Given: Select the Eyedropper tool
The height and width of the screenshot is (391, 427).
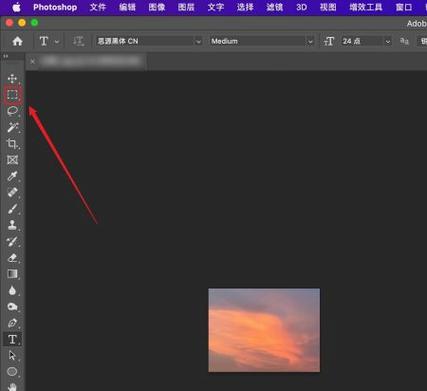Looking at the screenshot, I should (12, 176).
